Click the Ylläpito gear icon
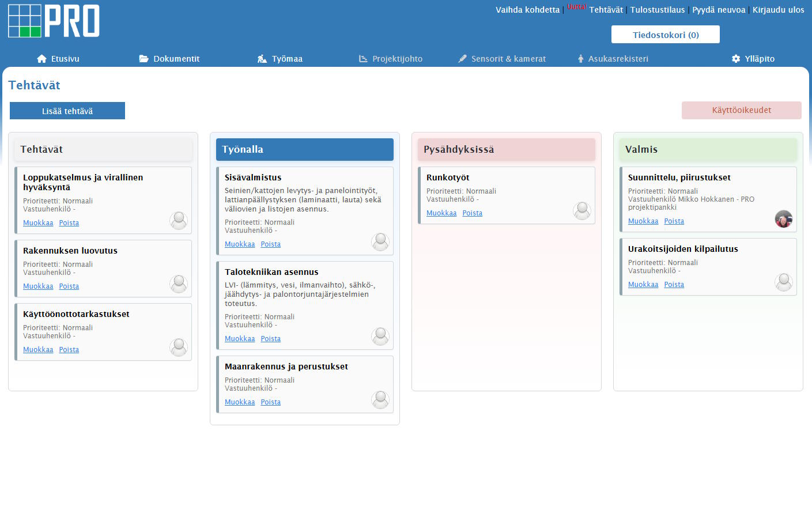The width and height of the screenshot is (812, 510). (x=736, y=59)
